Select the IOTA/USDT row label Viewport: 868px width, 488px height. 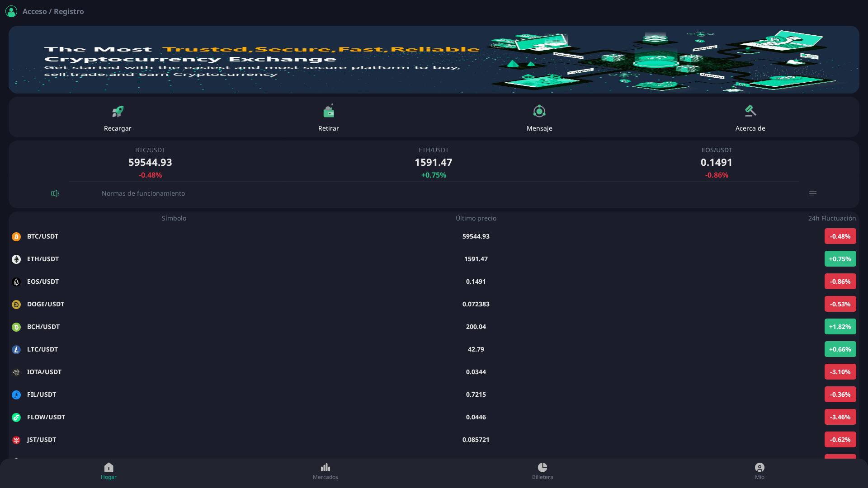pyautogui.click(x=44, y=372)
